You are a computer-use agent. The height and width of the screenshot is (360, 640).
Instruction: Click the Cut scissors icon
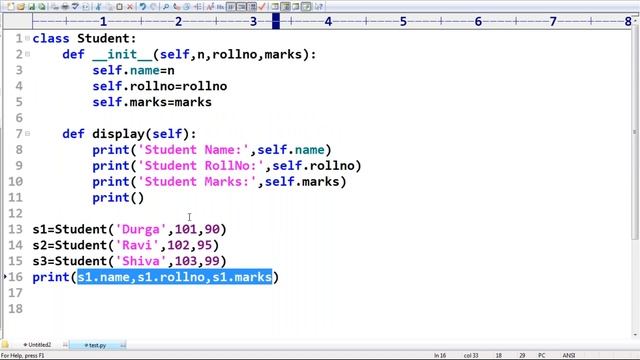point(98,7)
